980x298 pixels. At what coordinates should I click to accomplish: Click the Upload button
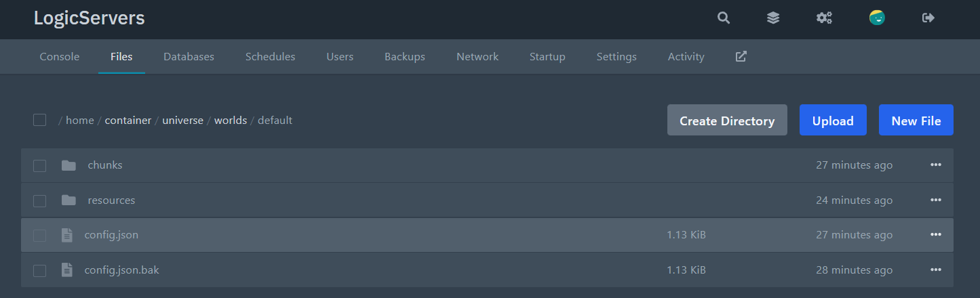click(833, 121)
